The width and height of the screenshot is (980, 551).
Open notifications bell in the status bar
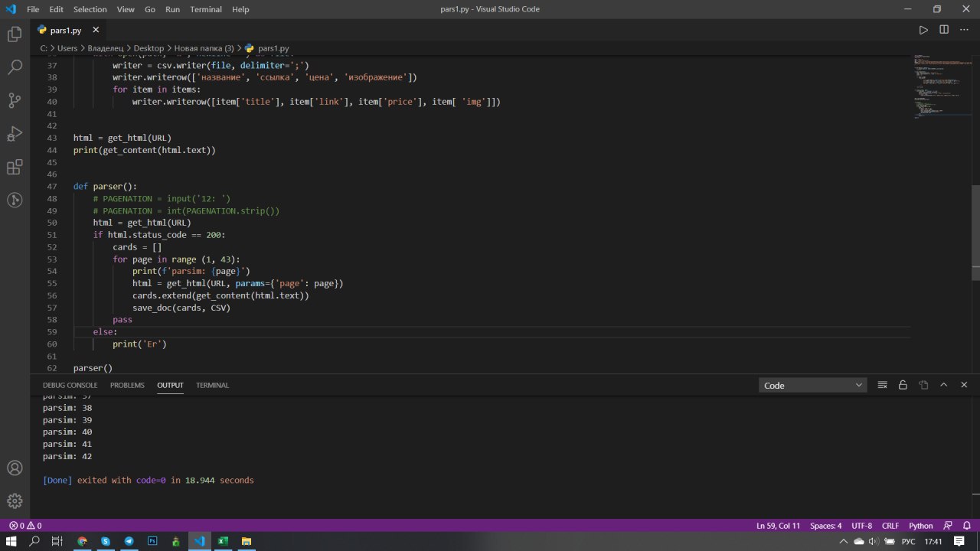[x=965, y=526]
